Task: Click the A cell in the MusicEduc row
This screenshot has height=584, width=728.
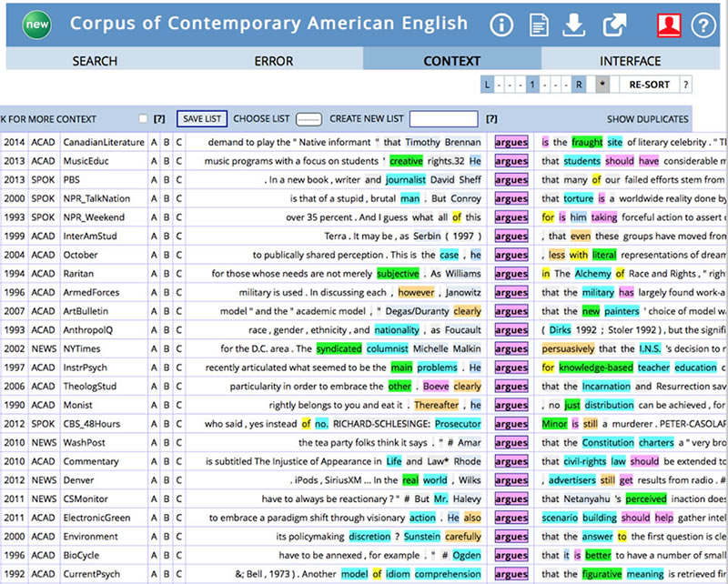Action: point(154,161)
